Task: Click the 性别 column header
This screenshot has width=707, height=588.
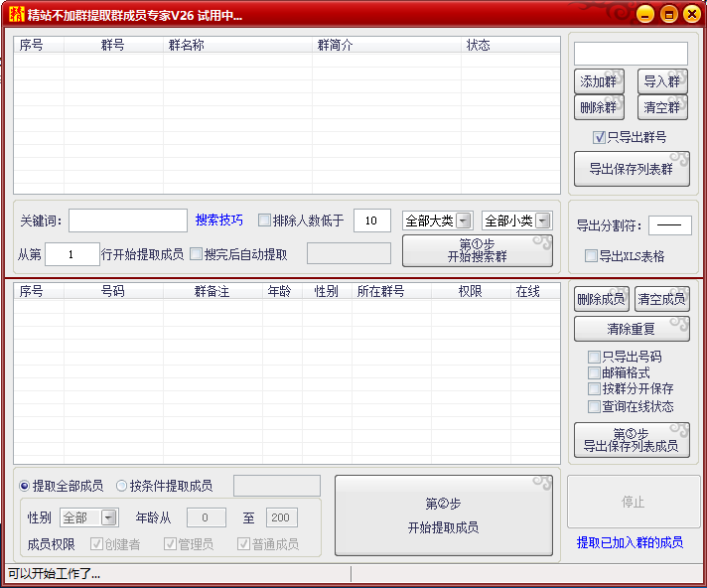Action: (x=327, y=291)
